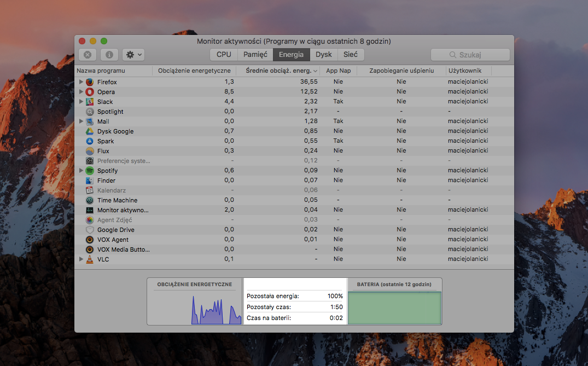Select the Slack icon in the list
The height and width of the screenshot is (366, 588).
click(x=90, y=102)
